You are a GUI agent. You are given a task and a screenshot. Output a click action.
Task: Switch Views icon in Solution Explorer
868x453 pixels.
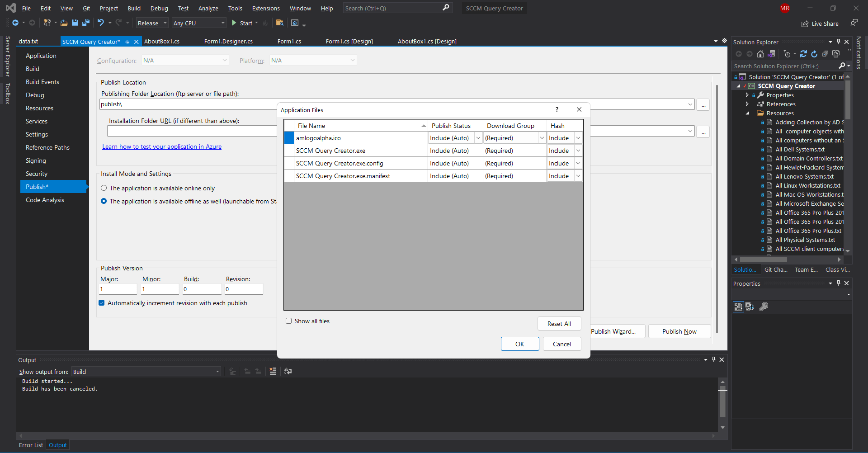point(771,54)
